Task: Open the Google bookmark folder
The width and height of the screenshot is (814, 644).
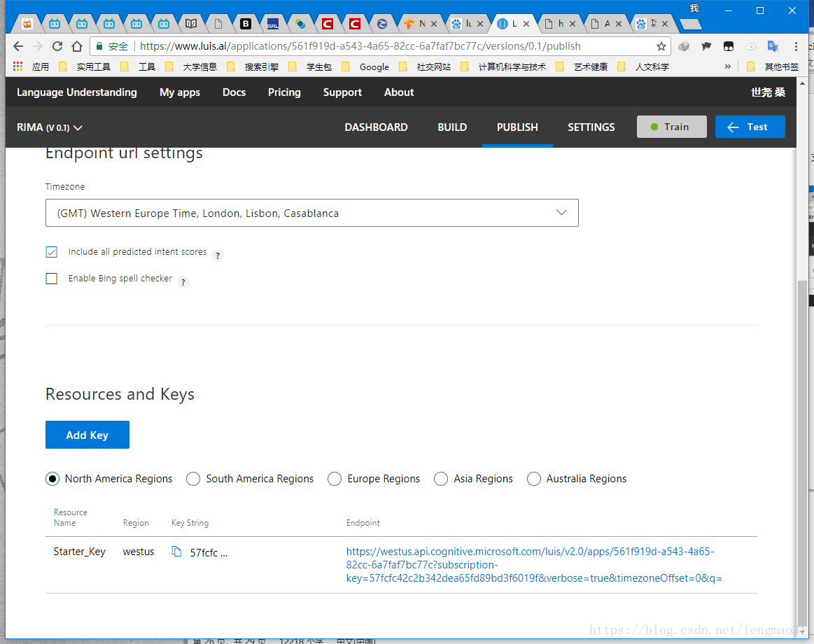Action: [x=365, y=66]
